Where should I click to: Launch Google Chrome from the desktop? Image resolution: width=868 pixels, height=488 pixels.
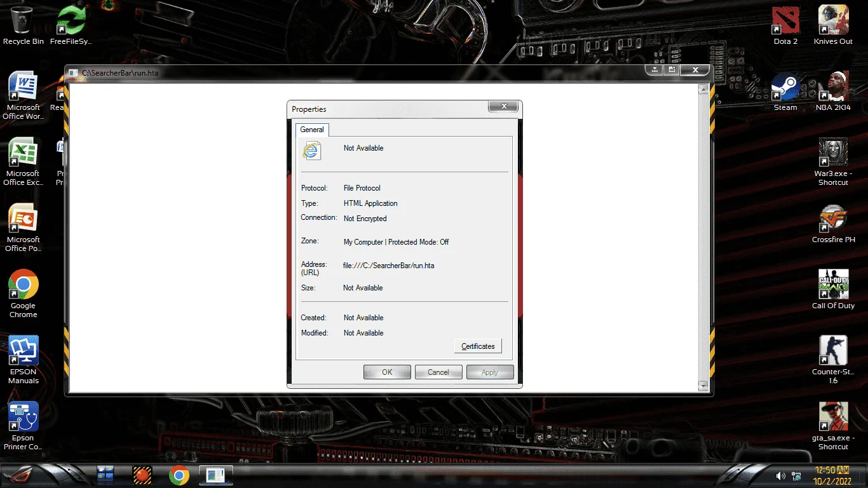point(24,294)
